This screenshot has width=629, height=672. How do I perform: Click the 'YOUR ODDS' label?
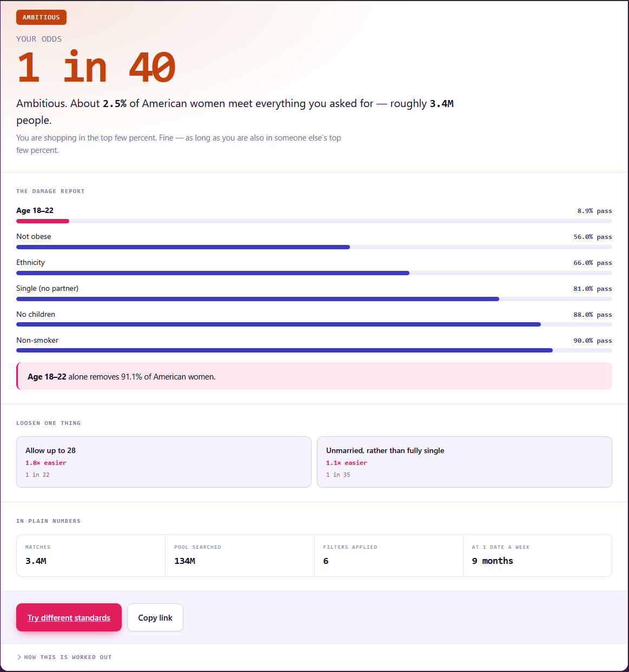click(x=39, y=39)
